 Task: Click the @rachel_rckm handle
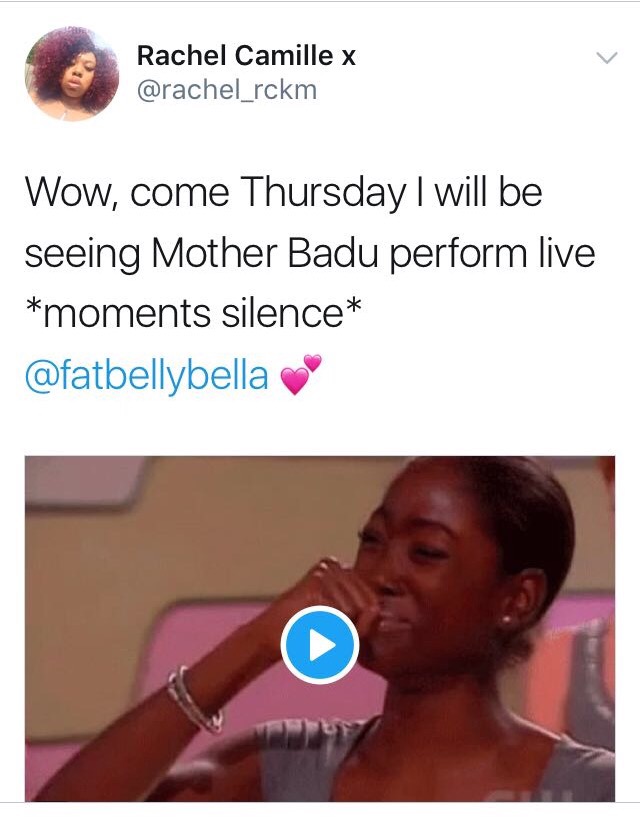[x=226, y=90]
